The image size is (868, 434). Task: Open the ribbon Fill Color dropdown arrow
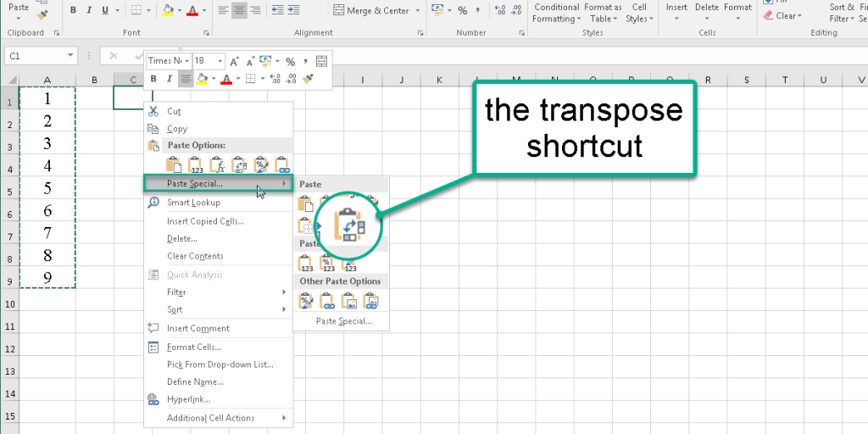pos(178,10)
